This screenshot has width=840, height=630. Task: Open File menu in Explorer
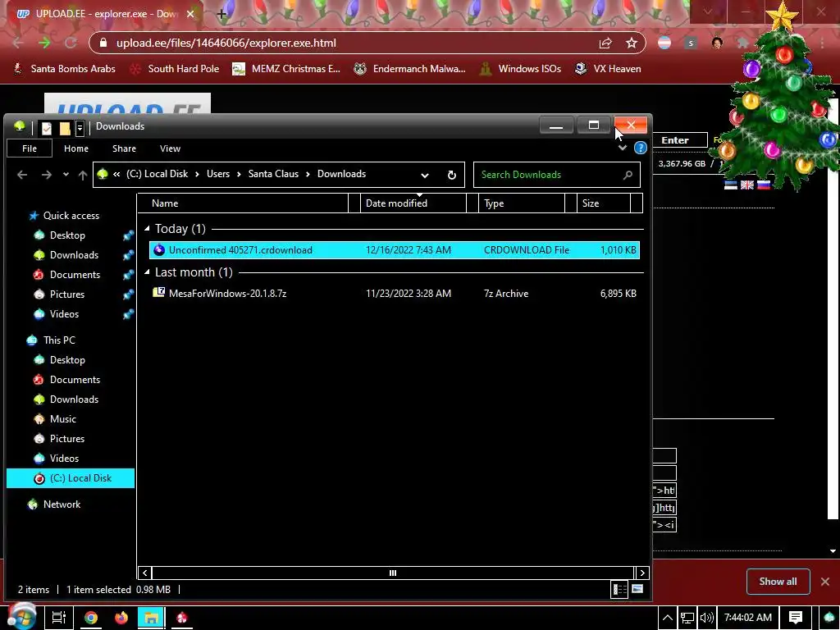coord(30,148)
